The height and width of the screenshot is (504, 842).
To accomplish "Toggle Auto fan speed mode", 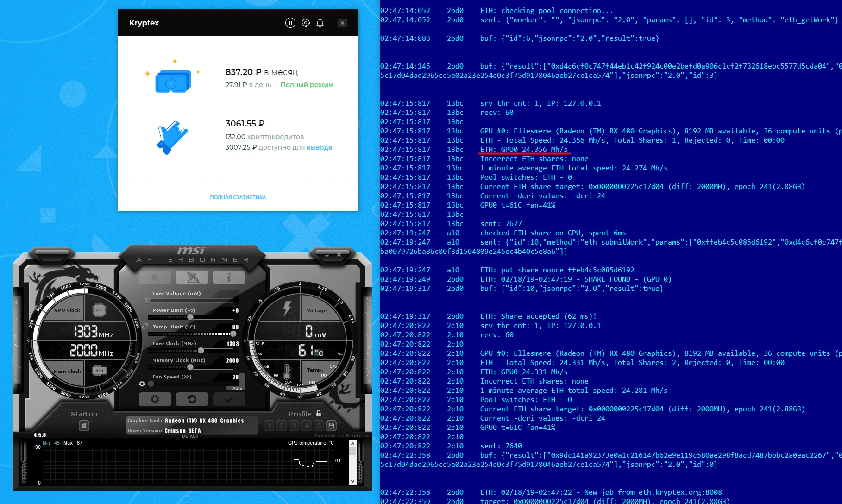I will pyautogui.click(x=238, y=388).
